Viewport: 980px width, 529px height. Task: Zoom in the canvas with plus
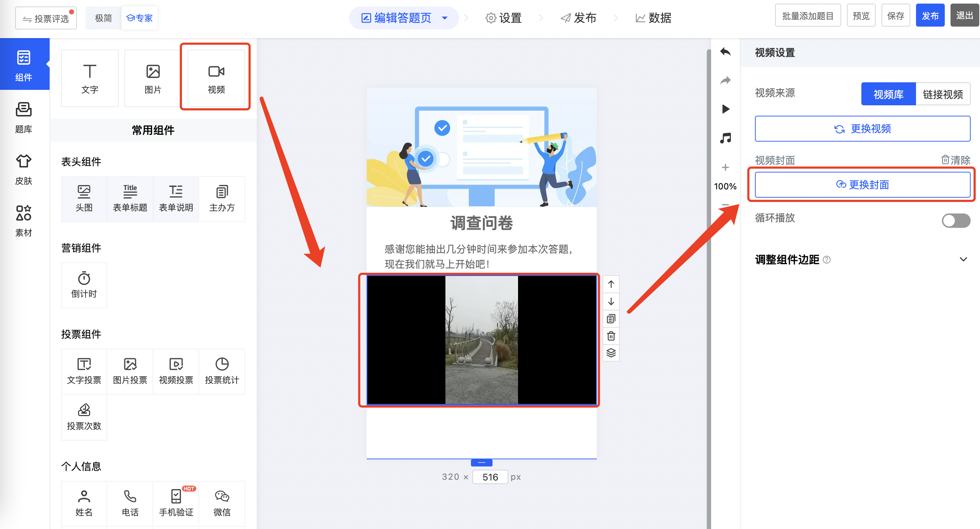[x=725, y=167]
